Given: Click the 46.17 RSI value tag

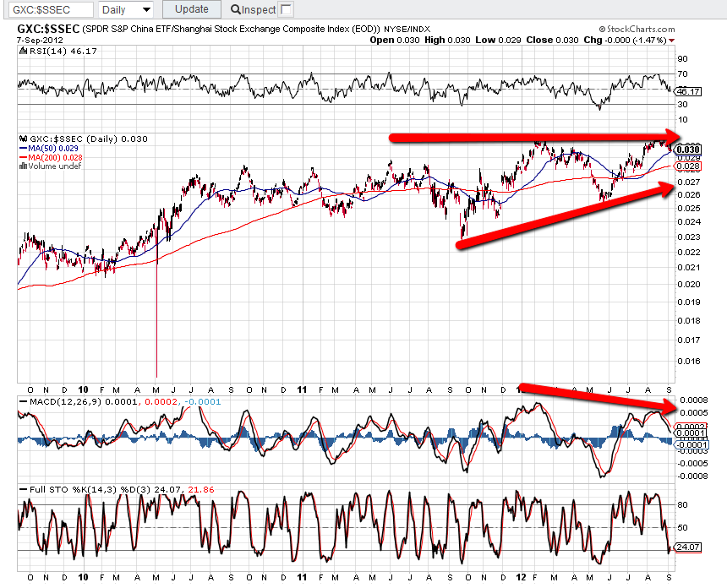Looking at the screenshot, I should [x=688, y=92].
